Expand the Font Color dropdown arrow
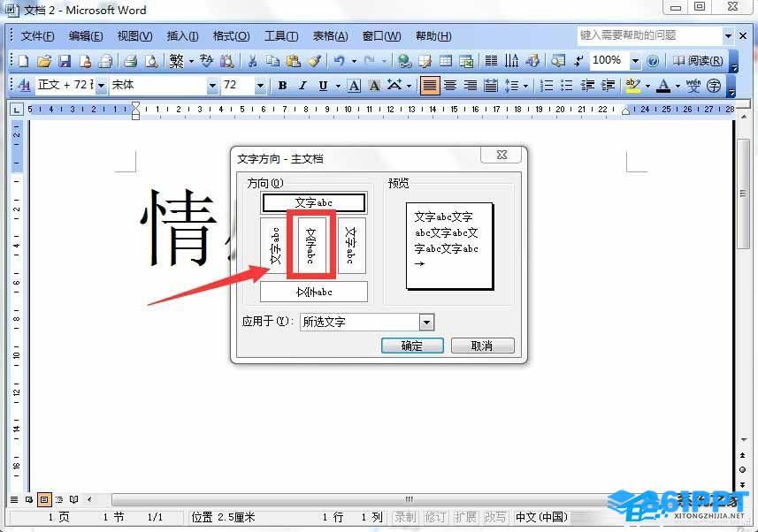Screen dimensions: 758x532 (678, 86)
